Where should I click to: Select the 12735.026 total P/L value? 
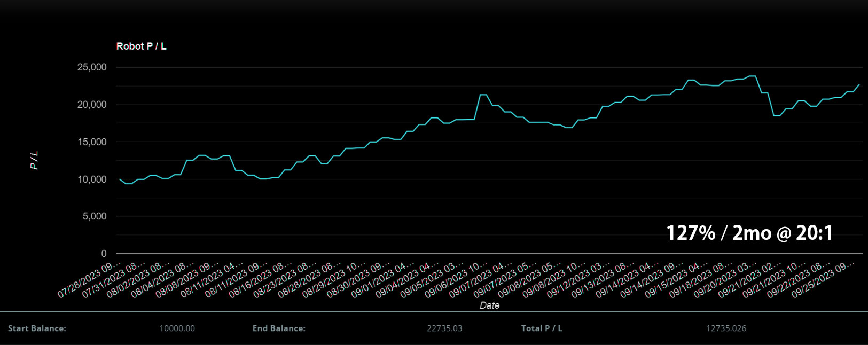(x=726, y=328)
